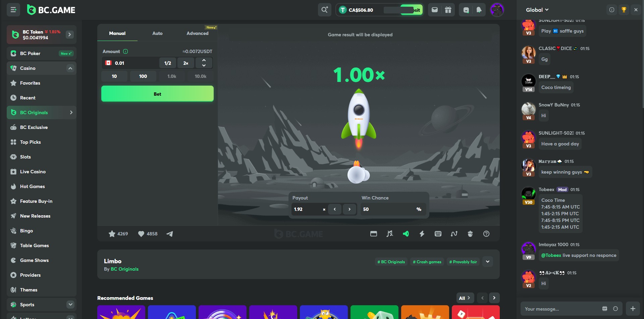Viewport: 644px width, 319px height.
Task: Toggle turbo lightning bolt mode
Action: [x=422, y=234]
